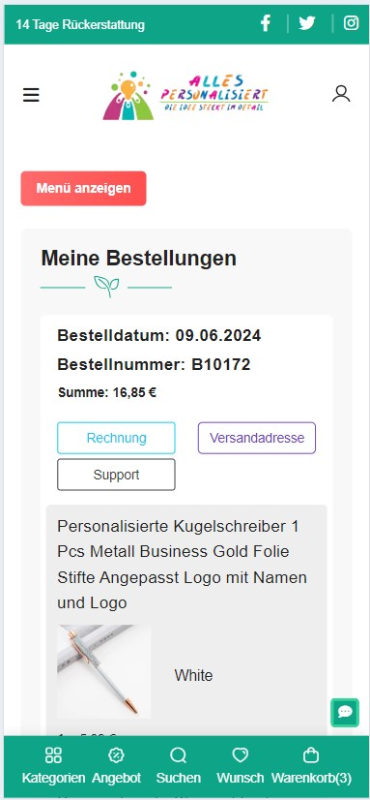The width and height of the screenshot is (370, 800).
Task: Click the Rechnung button
Action: 116,438
